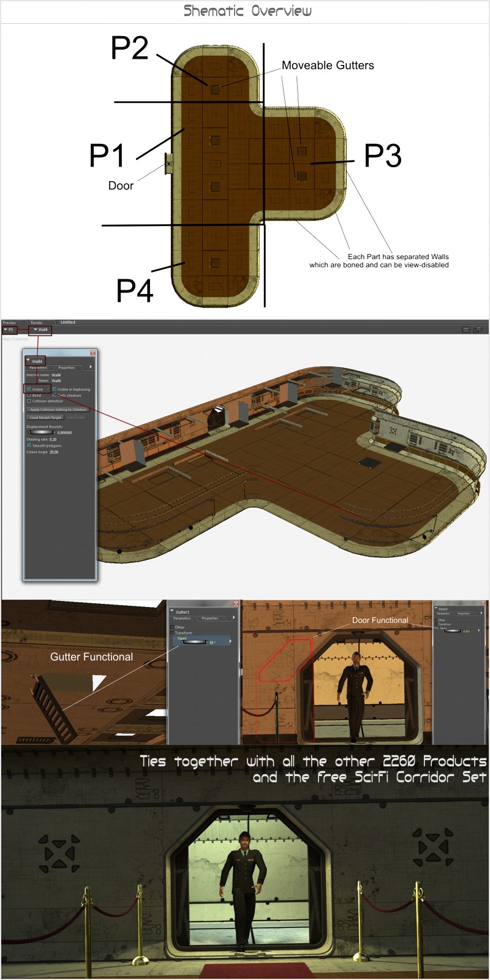
Task: Select the Properties tab in Wall4 panel
Action: click(x=66, y=367)
